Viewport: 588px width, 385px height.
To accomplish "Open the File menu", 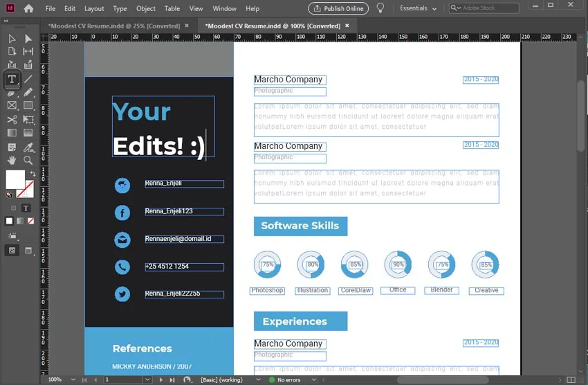I will (50, 8).
